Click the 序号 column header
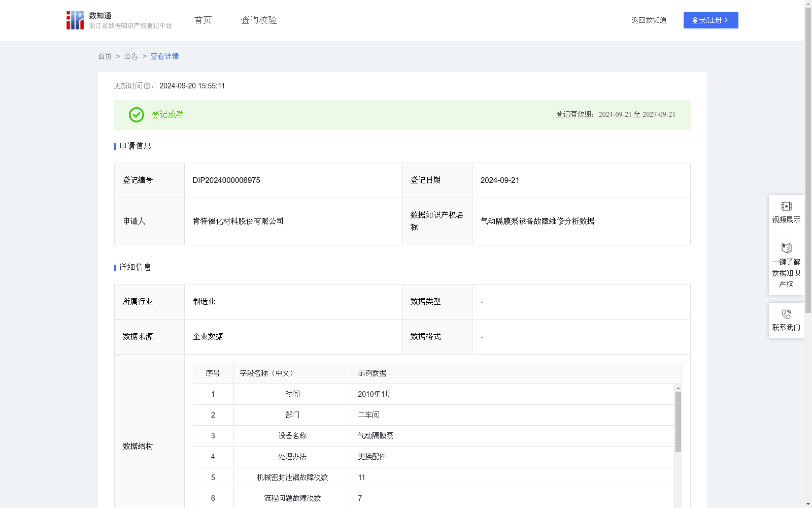The image size is (812, 508). [213, 373]
